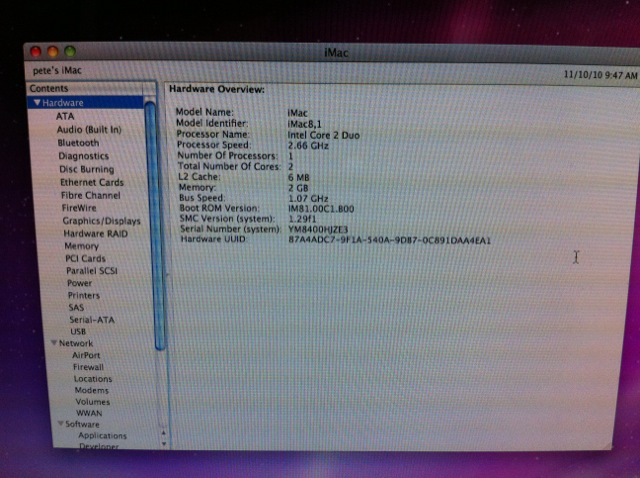Select SAS in the hardware list
The height and width of the screenshot is (478, 640).
[76, 307]
